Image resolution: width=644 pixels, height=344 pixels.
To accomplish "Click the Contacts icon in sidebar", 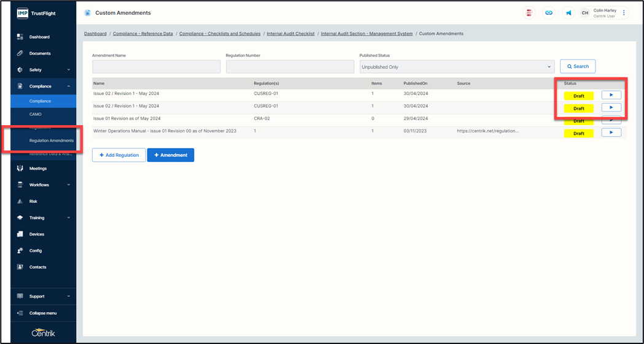I will pos(20,267).
